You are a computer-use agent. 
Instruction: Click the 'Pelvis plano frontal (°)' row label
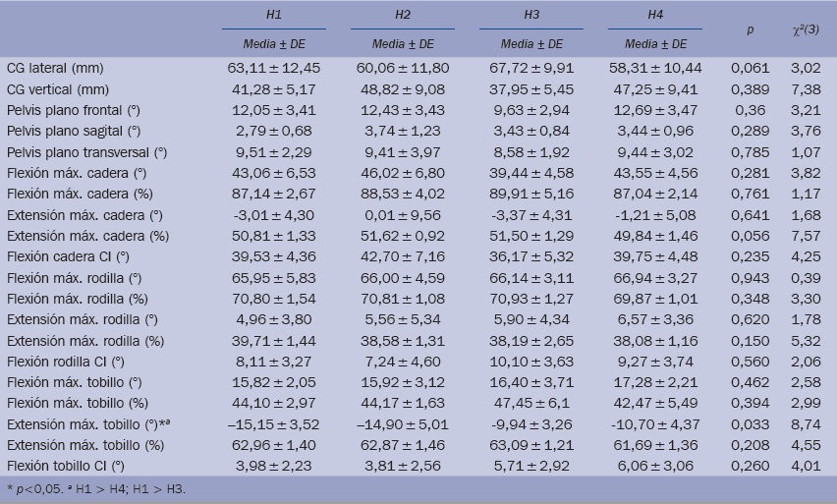[x=75, y=109]
